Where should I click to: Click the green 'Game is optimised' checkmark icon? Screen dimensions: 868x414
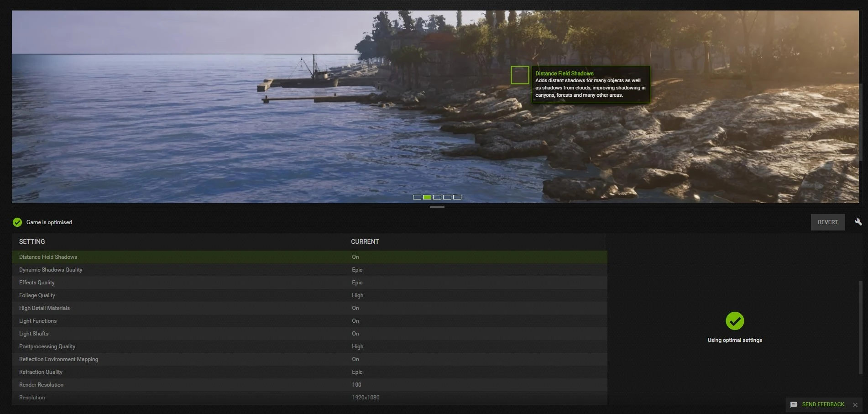[x=17, y=222]
